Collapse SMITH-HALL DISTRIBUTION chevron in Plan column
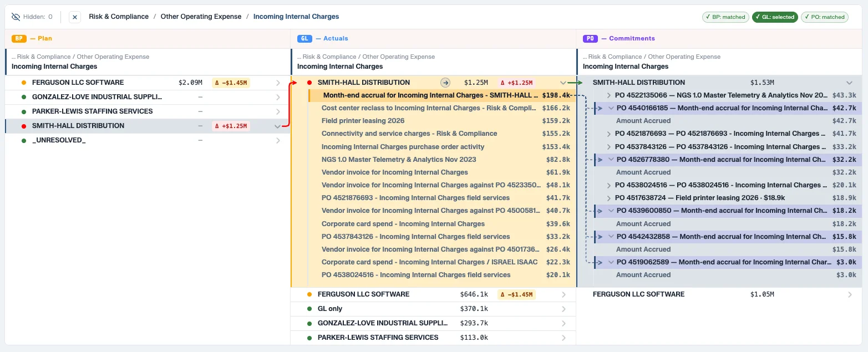Screen dimensions: 868x352 [278, 126]
